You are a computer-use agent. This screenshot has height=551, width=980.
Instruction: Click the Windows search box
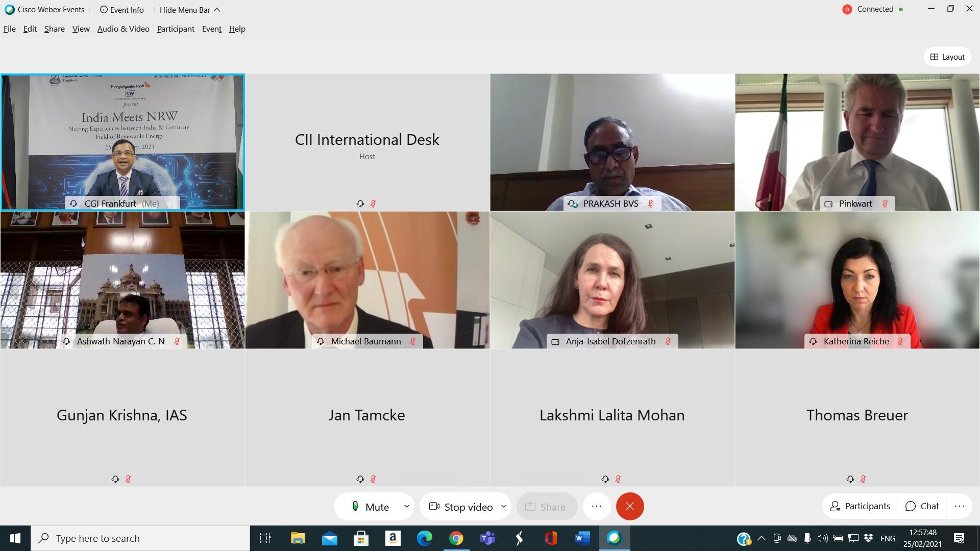pos(140,538)
